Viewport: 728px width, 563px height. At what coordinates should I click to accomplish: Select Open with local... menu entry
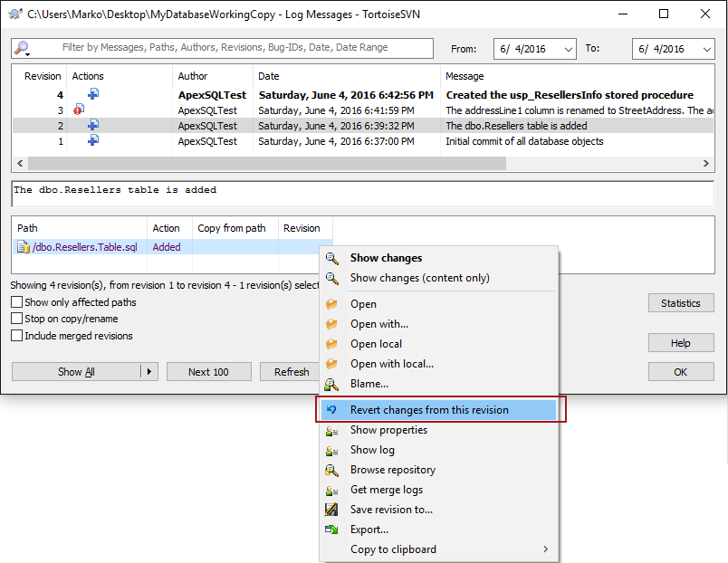pyautogui.click(x=439, y=364)
